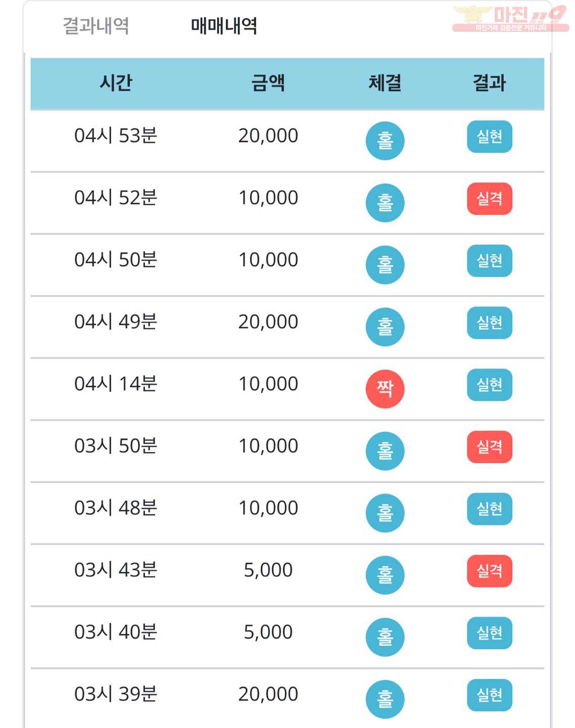Click the red 실격 badge for 03시 43분

point(490,571)
